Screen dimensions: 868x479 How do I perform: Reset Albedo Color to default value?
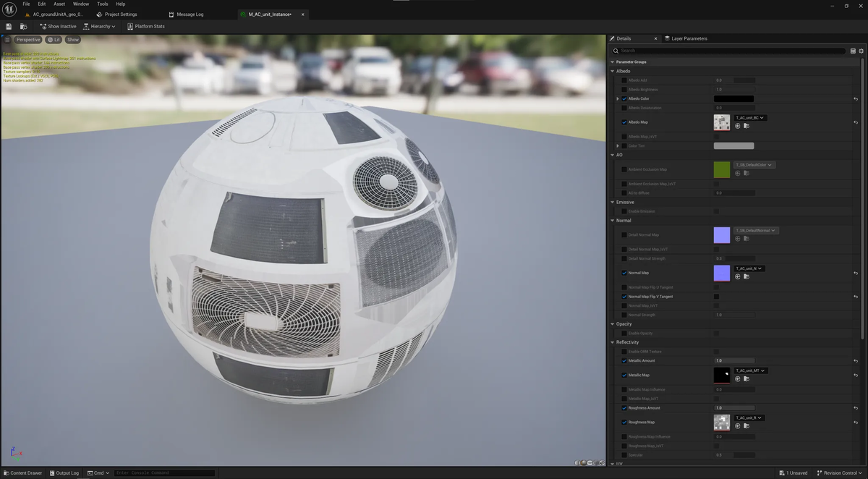coord(856,98)
